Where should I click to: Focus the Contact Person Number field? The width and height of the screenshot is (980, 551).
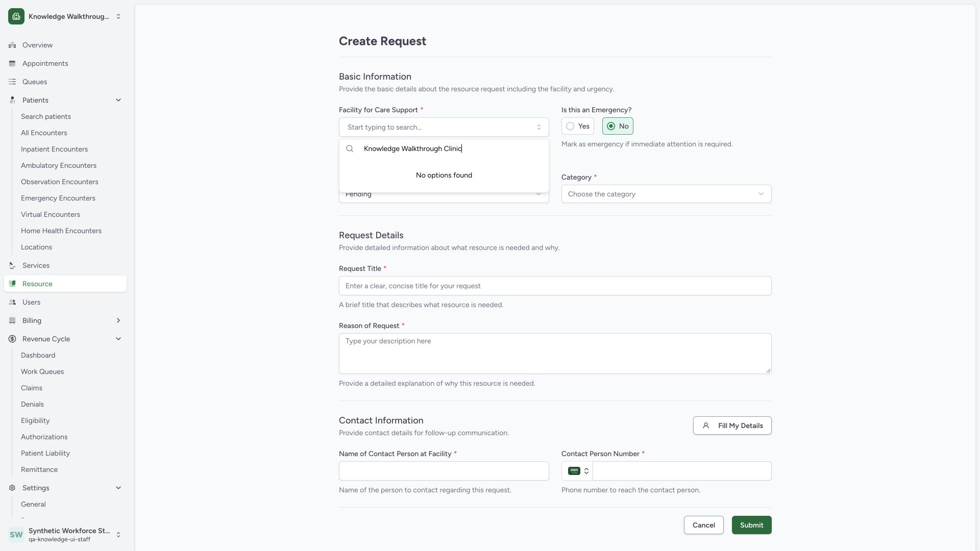click(x=682, y=471)
